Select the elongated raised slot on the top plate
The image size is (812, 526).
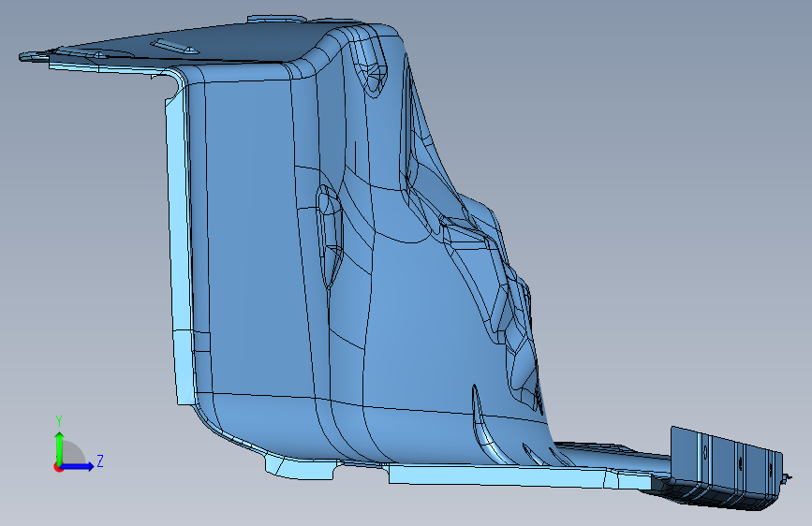175,46
